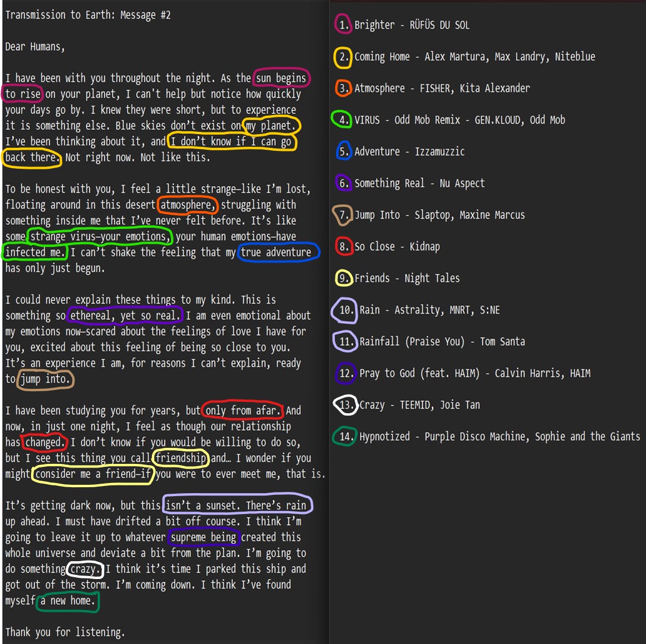The width and height of the screenshot is (646, 644).
Task: Click the heading "Transmission to Earth: Message #2"
Action: click(x=88, y=15)
